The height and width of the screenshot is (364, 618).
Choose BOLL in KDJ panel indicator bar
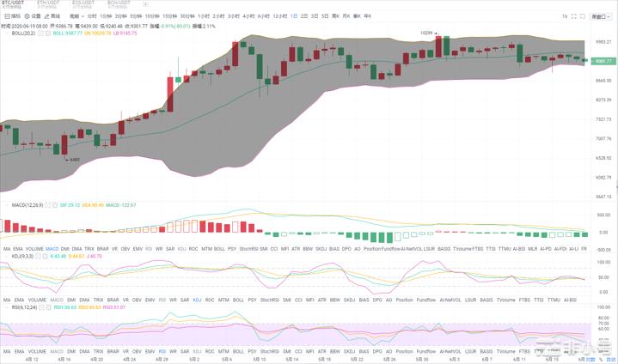(x=238, y=300)
